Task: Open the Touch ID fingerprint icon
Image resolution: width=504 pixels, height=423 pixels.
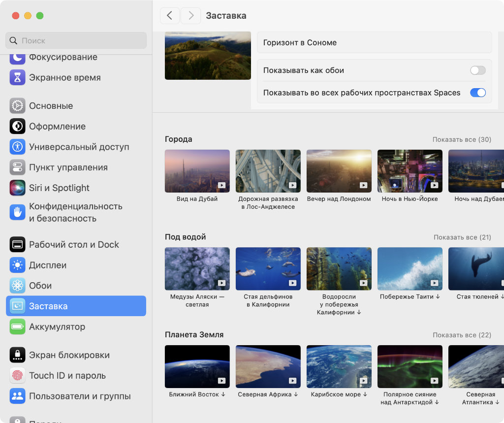Action: (18, 375)
